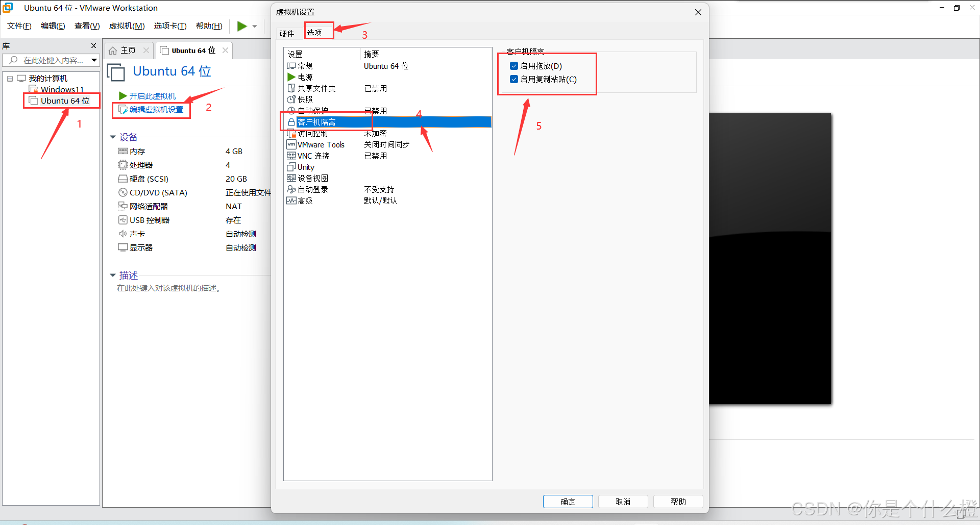Select the 共享文件夹 shared folders icon

[291, 88]
